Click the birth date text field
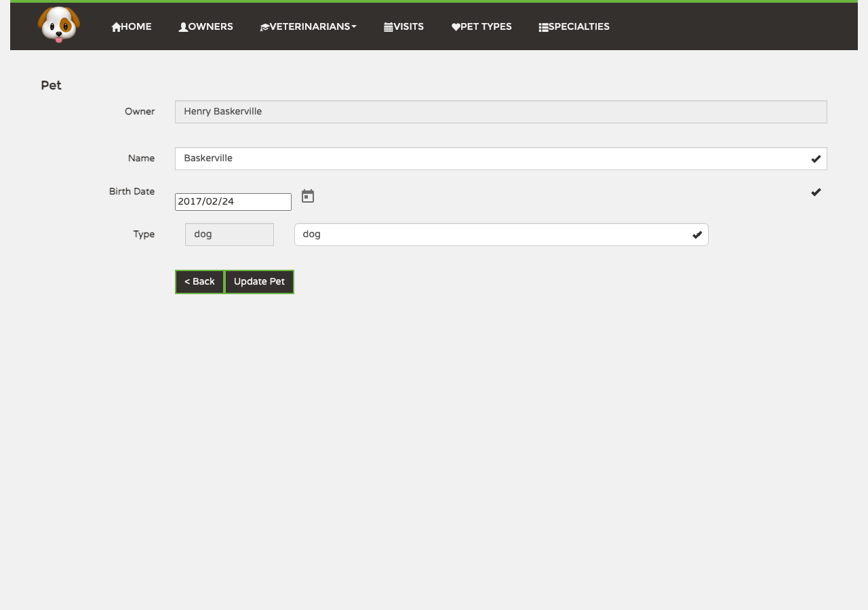Screen dimensions: 868x610 pos(233,202)
